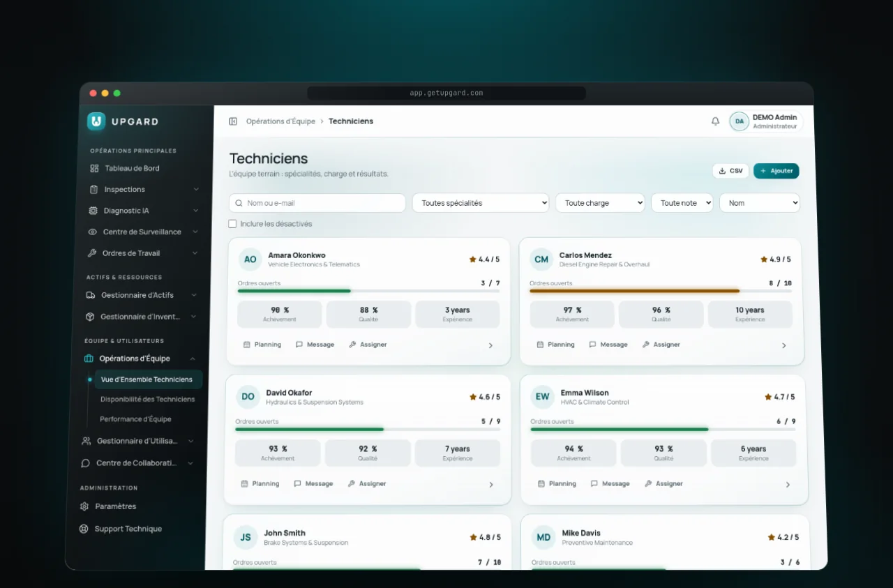Viewport: 893px width, 588px height.
Task: Expand the Inspections menu chevron
Action: pyautogui.click(x=196, y=190)
